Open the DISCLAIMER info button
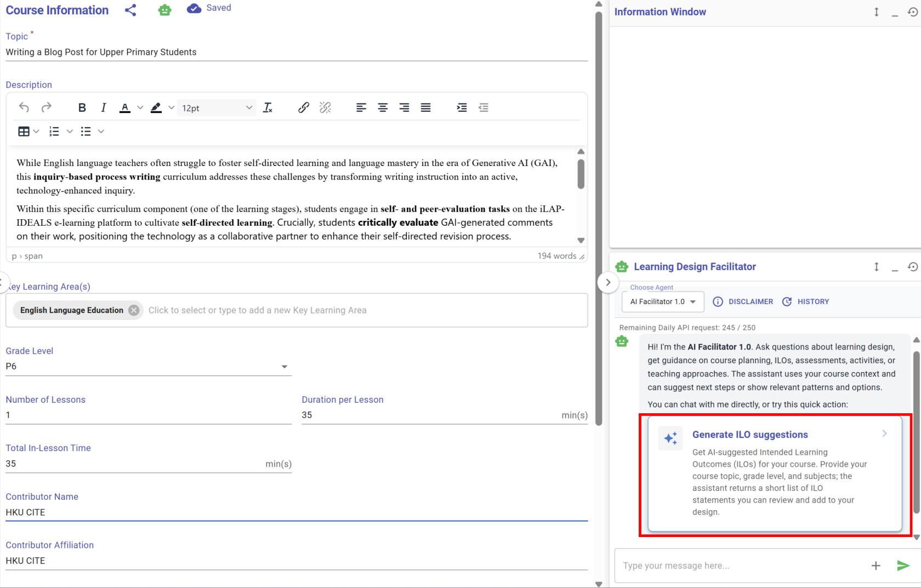This screenshot has height=588, width=921. pyautogui.click(x=743, y=302)
